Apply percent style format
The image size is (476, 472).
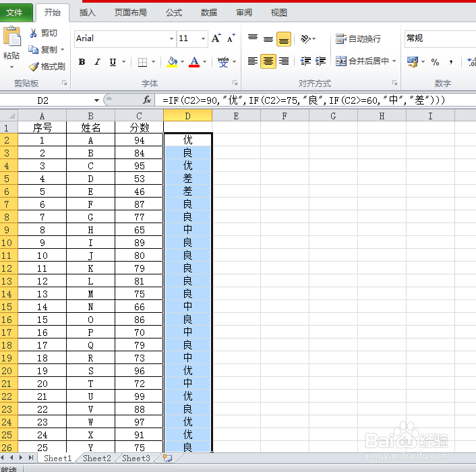(x=435, y=62)
